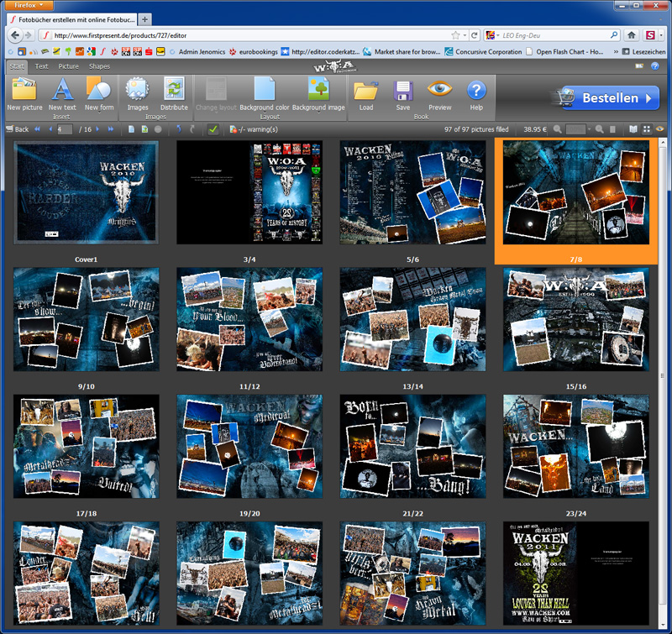Switch to the Text ribbon tab
672x634 pixels.
coord(41,66)
